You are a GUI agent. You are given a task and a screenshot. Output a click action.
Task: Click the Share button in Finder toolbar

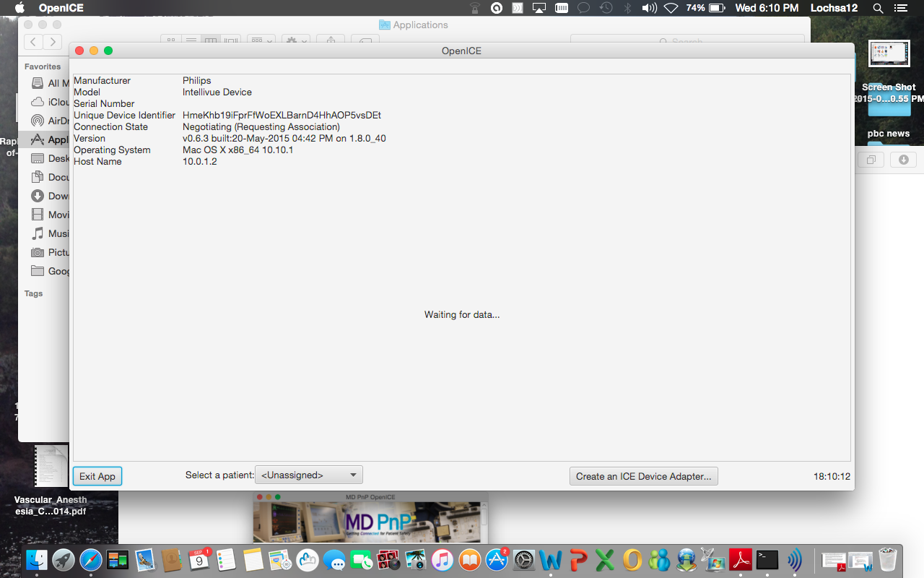tap(331, 41)
